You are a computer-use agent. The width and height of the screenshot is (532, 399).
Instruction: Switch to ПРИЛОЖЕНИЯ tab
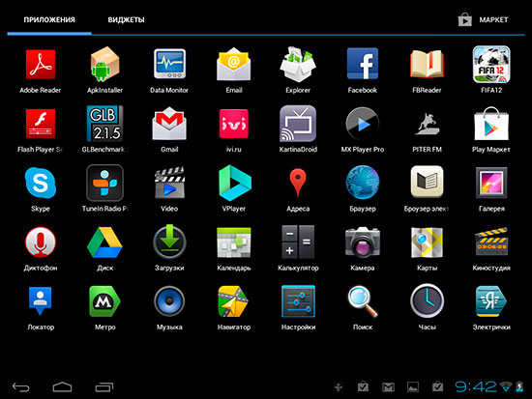pyautogui.click(x=49, y=20)
